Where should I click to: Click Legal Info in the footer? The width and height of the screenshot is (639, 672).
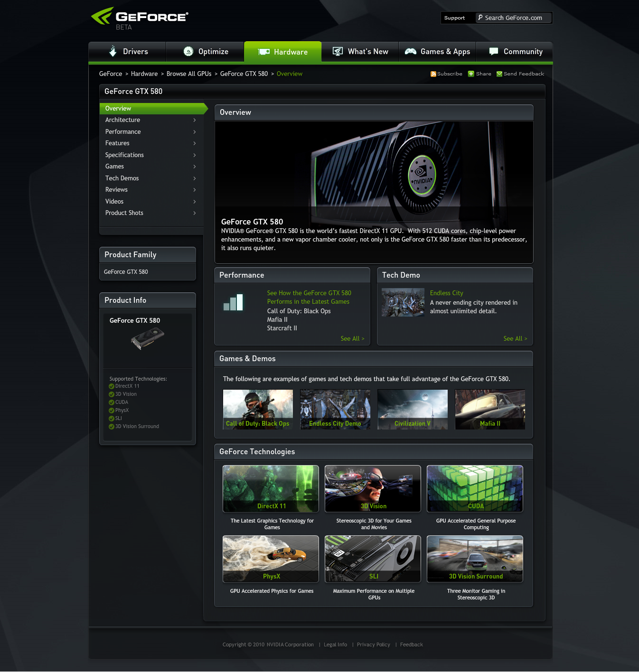point(335,645)
